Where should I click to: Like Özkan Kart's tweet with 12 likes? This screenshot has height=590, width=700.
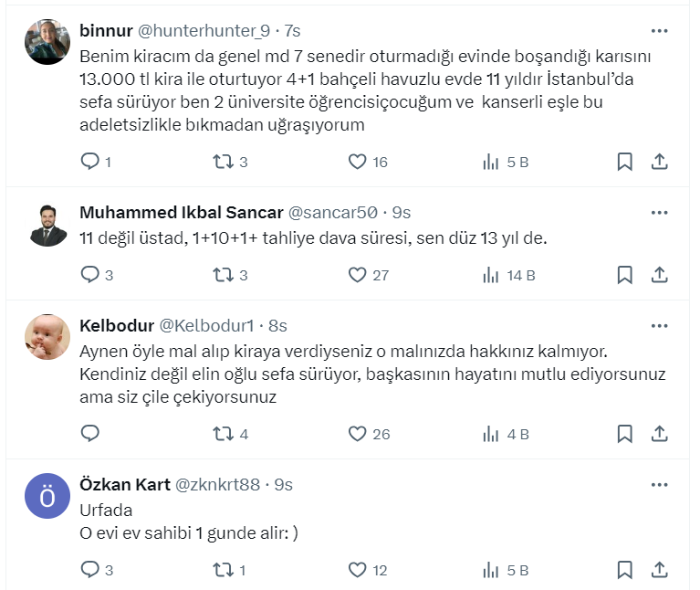pos(358,570)
